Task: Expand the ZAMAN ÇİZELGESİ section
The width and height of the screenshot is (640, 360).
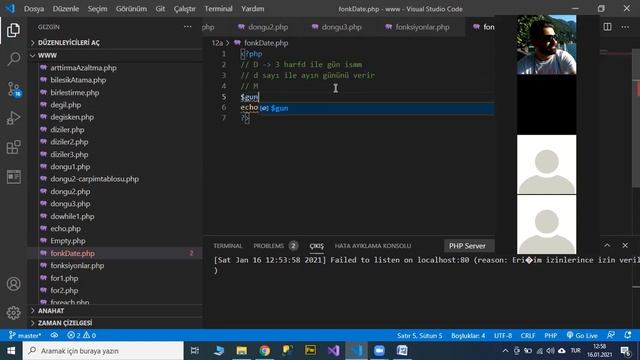Action: click(x=115, y=323)
